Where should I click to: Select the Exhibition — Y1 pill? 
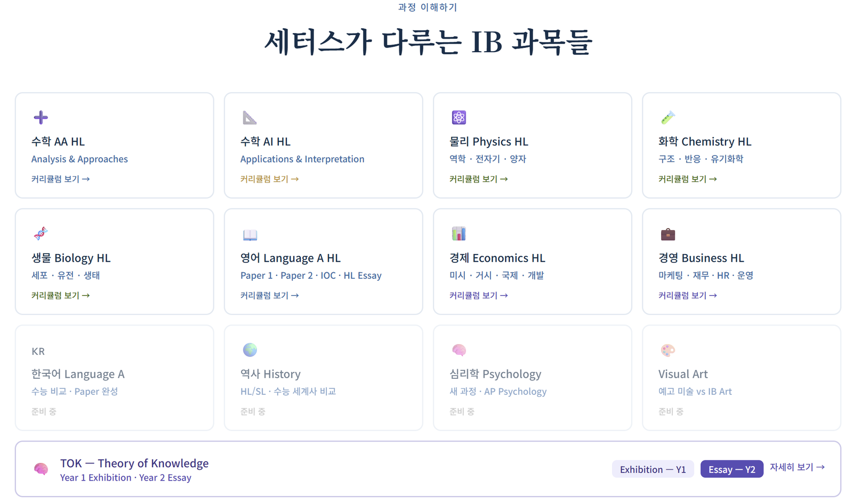653,469
